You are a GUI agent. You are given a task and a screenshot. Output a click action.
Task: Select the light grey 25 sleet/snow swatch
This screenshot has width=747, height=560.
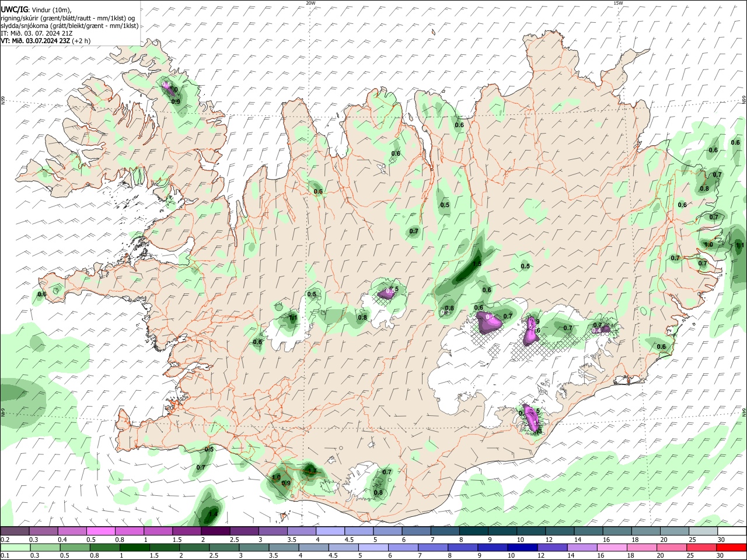click(x=703, y=531)
